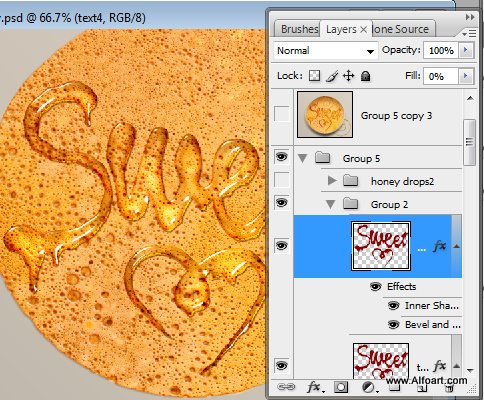Show the honey drops2 group
This screenshot has height=400, width=484.
coord(281,180)
